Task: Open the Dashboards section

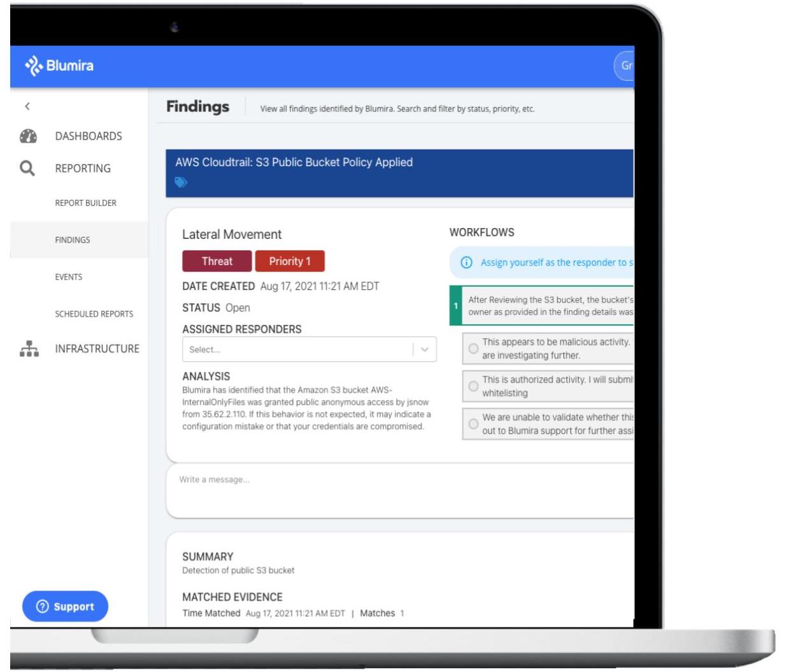Action: tap(89, 136)
